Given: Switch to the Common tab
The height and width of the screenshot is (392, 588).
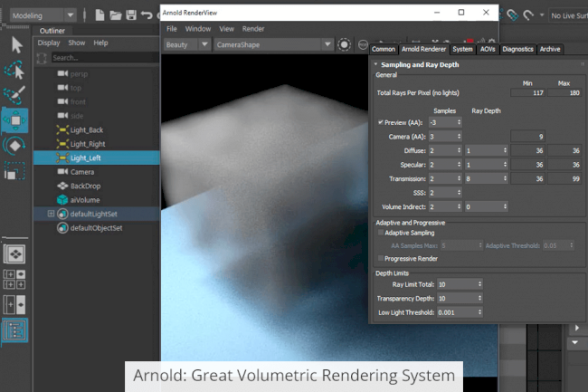Looking at the screenshot, I should point(384,49).
